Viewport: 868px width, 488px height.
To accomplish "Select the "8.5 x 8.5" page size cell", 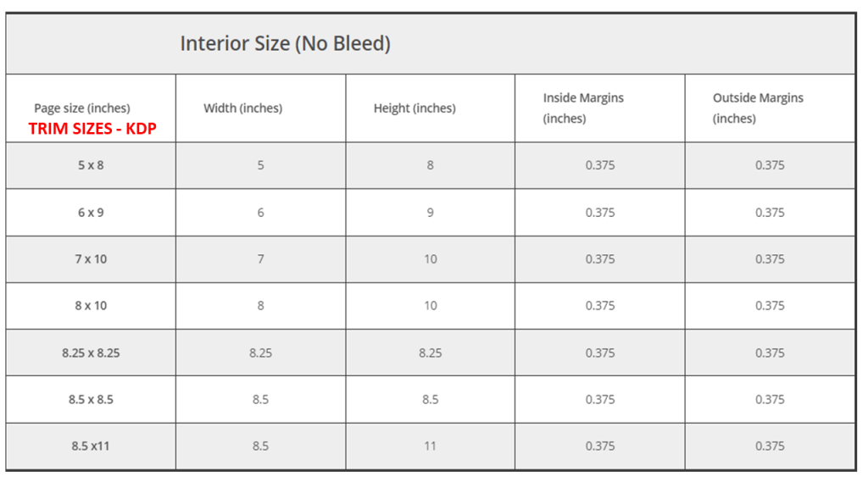I will tap(91, 400).
